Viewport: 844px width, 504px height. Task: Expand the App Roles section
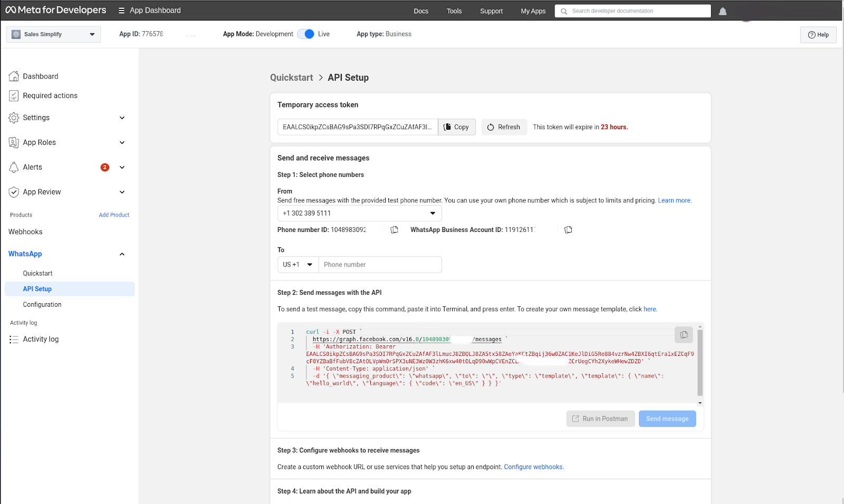[x=122, y=142]
